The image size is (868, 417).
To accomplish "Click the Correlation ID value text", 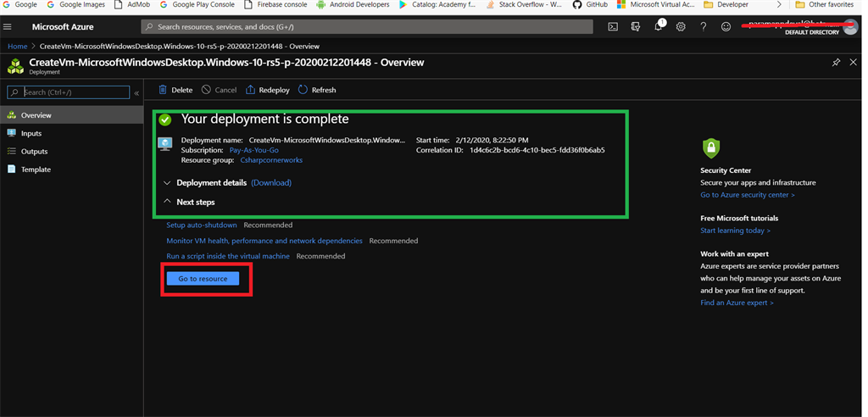I will (x=537, y=150).
